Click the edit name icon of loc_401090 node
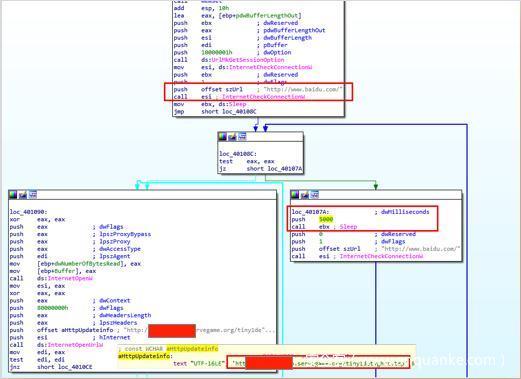The height and width of the screenshot is (379, 521). (23, 195)
